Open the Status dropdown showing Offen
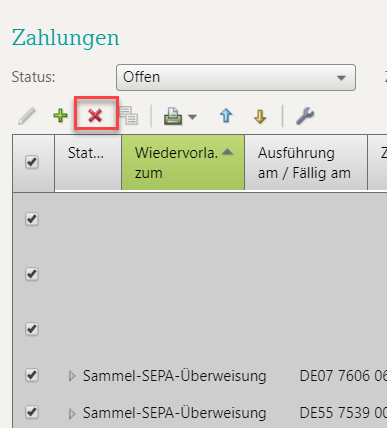Screen dimensions: 387x428 pyautogui.click(x=236, y=77)
